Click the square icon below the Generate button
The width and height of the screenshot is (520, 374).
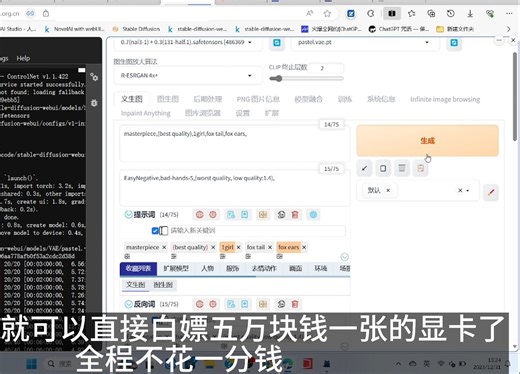[x=383, y=168]
